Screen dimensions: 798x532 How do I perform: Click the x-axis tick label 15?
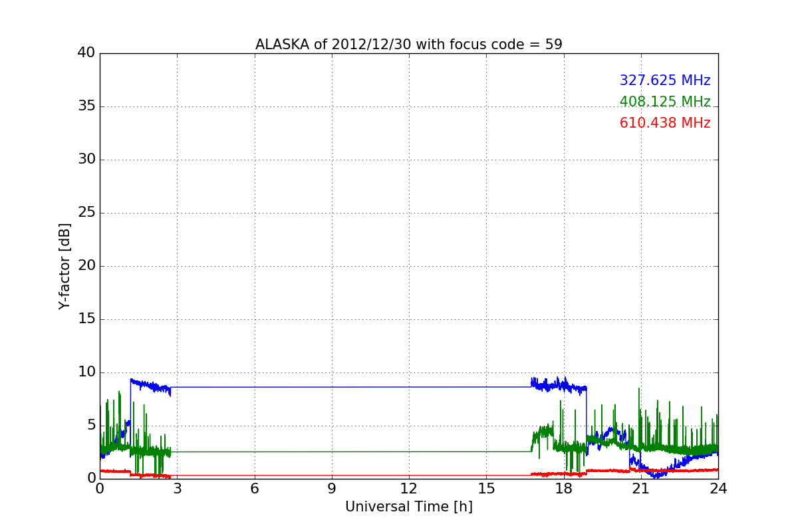point(486,489)
